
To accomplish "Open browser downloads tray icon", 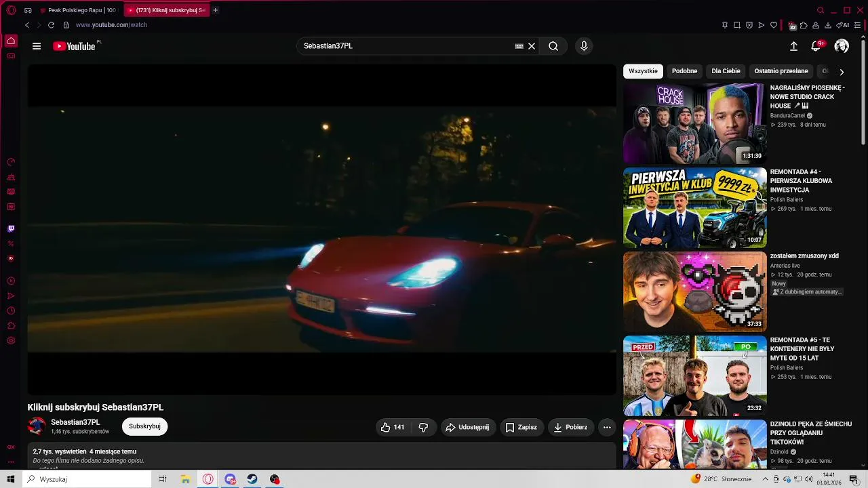I will pyautogui.click(x=828, y=25).
